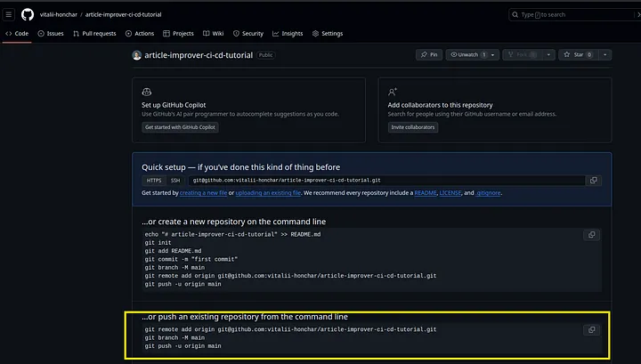Open article-improver-ci-cd-tutorial breadcrumb link
Viewport: 641px width, 364px height.
(123, 15)
